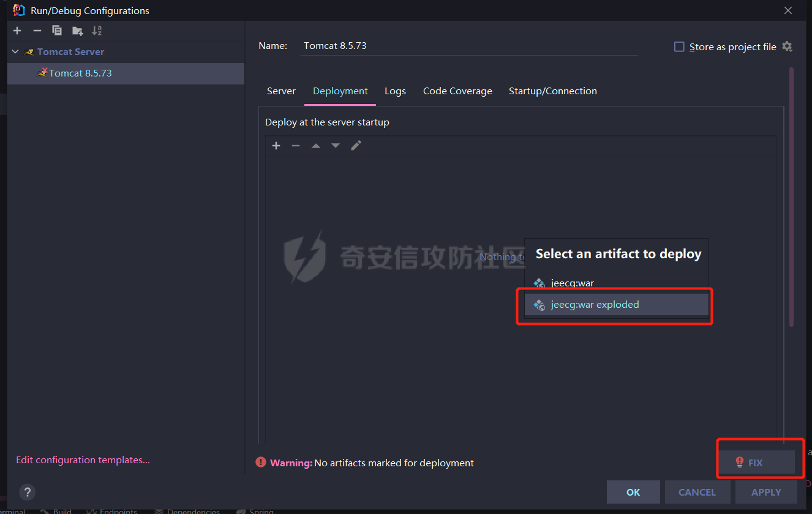The width and height of the screenshot is (812, 514).
Task: Close the Run/Debug Configurations dialog
Action: (788, 10)
